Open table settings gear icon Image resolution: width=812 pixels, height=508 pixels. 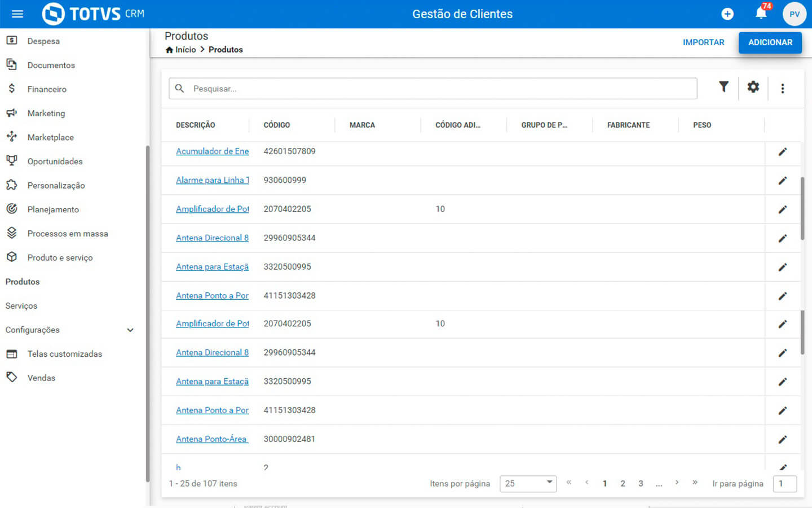pos(753,87)
